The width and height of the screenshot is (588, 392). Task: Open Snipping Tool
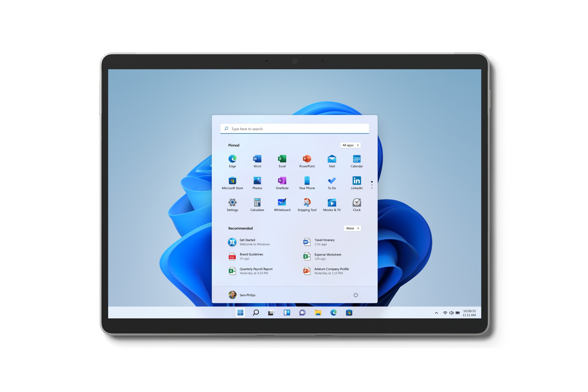coord(306,204)
